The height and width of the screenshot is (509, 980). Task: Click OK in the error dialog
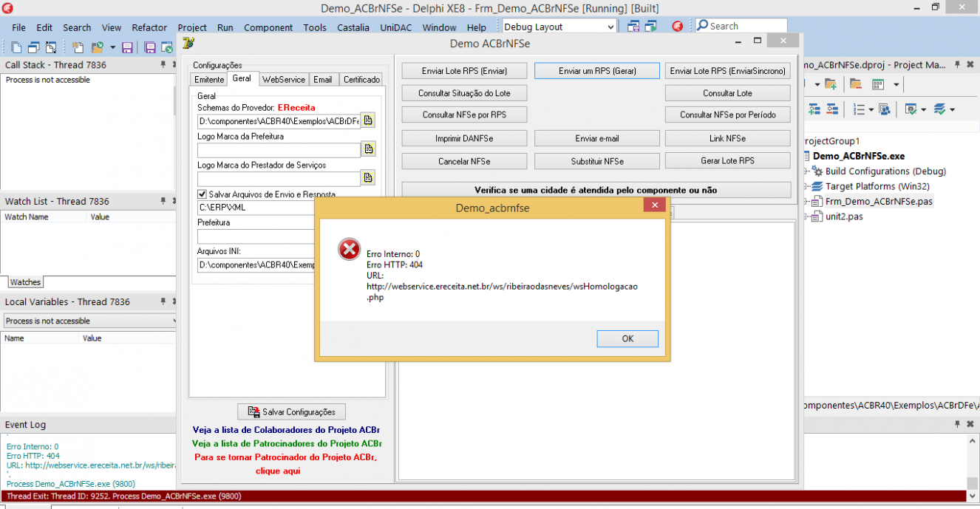click(x=627, y=338)
